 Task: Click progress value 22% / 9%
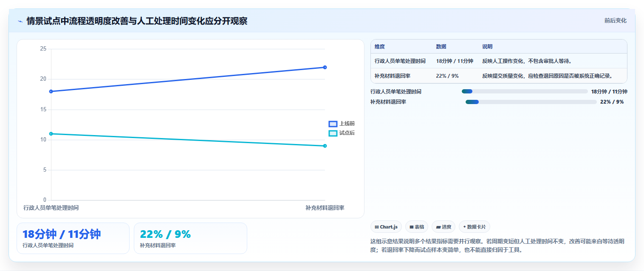pos(612,102)
